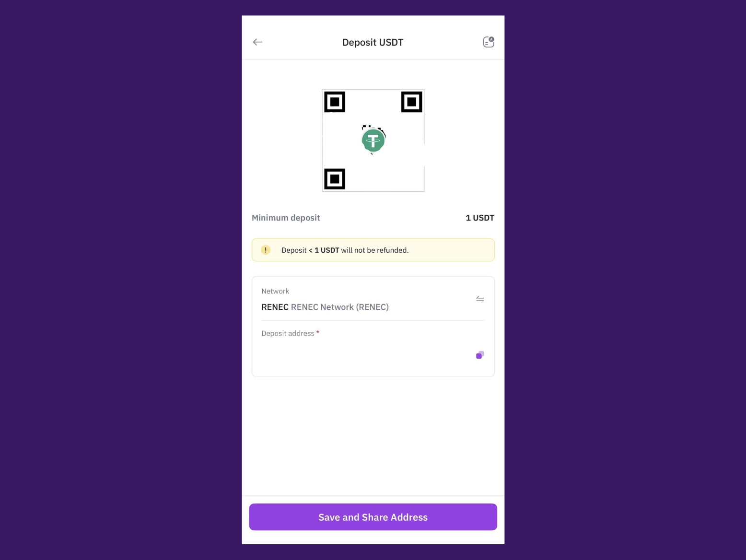746x560 pixels.
Task: Switch network using the swap arrows icon
Action: pos(480,299)
